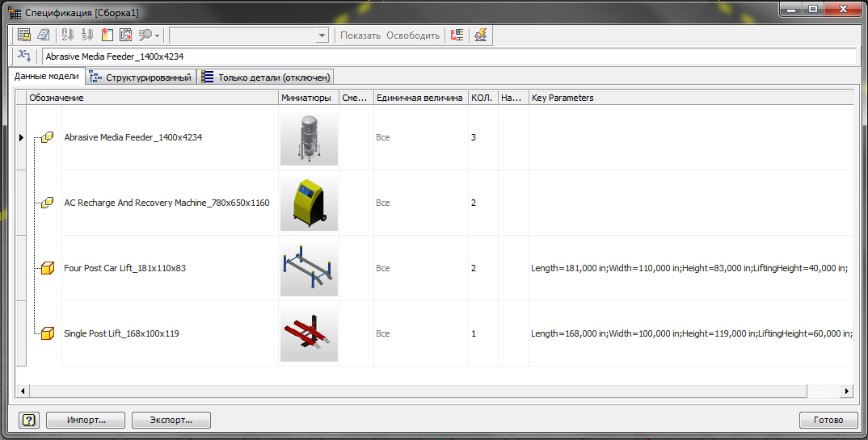This screenshot has height=440, width=868.
Task: Switch to Структурированный tab
Action: pos(141,78)
